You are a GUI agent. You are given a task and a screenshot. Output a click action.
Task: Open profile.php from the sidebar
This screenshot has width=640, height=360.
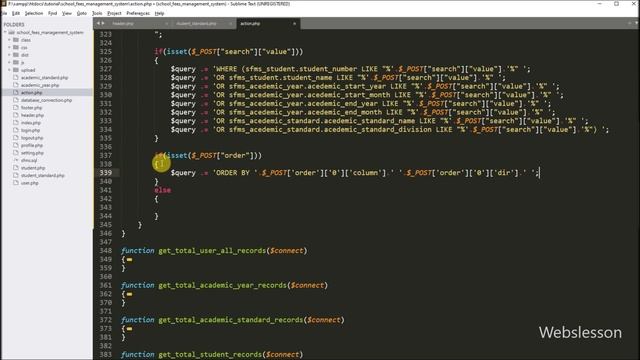coord(32,145)
